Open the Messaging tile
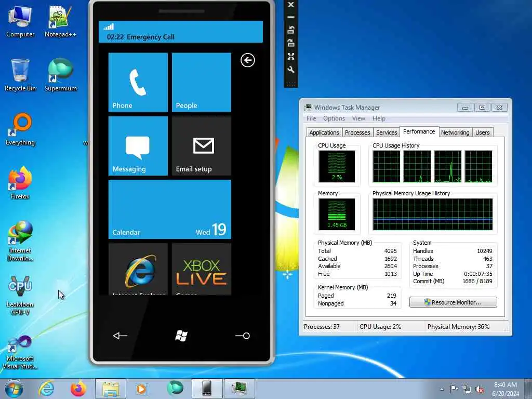 click(x=138, y=146)
